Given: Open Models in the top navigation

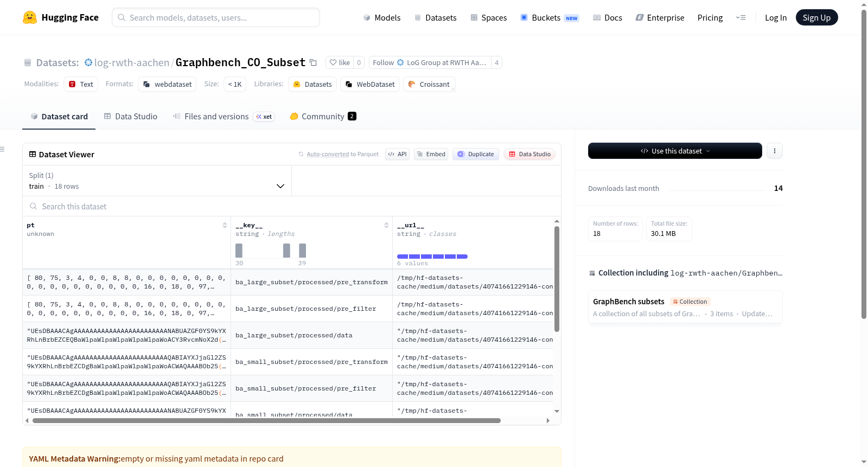Looking at the screenshot, I should (382, 17).
